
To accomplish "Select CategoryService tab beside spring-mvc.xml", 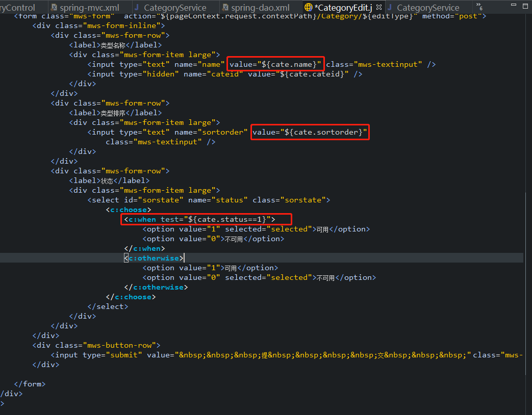I will (175, 8).
